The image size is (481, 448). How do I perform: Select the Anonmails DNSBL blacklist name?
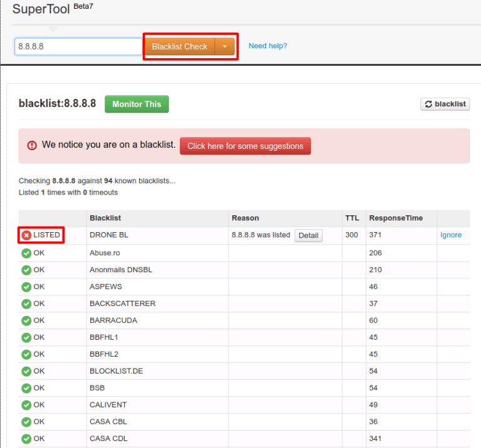121,270
